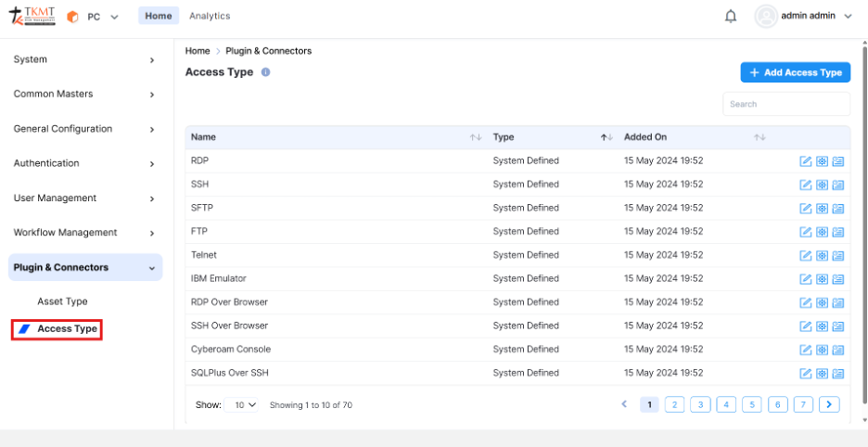Open gear icon for SQLPlus Over SSH
This screenshot has width=868, height=447.
point(822,374)
